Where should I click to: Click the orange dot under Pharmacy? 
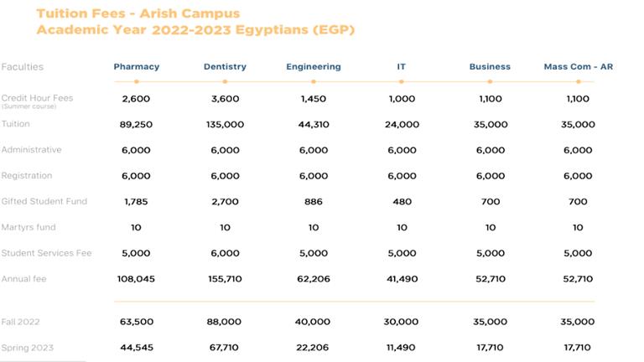(x=136, y=81)
